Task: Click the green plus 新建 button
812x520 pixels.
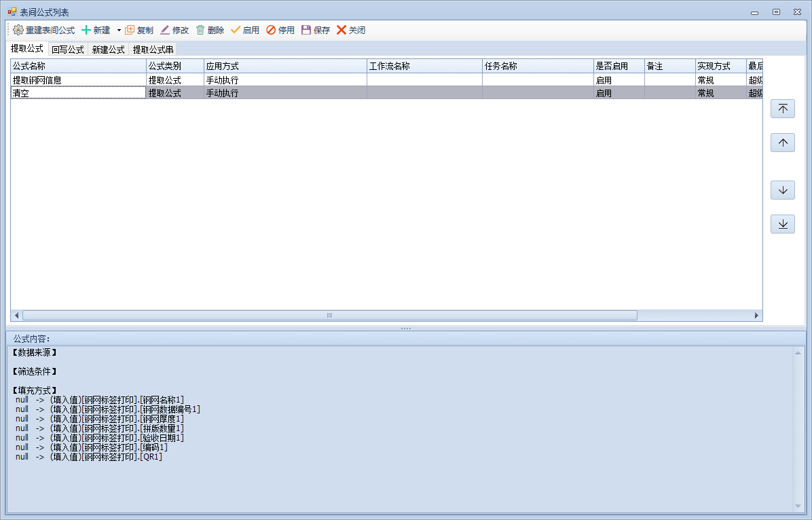Action: click(86, 31)
